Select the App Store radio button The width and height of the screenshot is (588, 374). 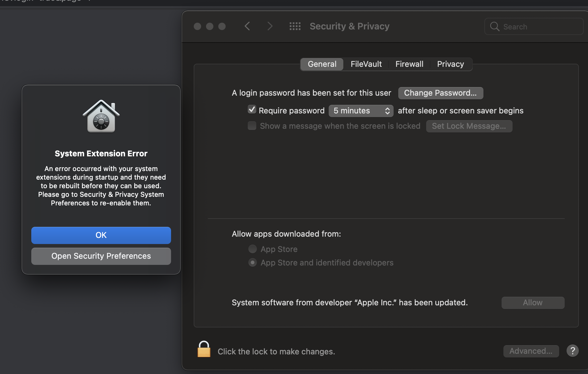point(253,249)
